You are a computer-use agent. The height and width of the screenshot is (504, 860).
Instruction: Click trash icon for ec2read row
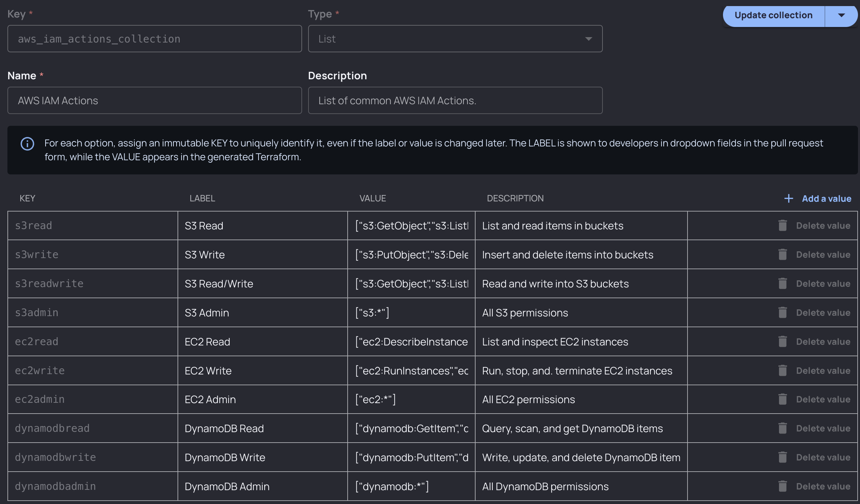782,341
